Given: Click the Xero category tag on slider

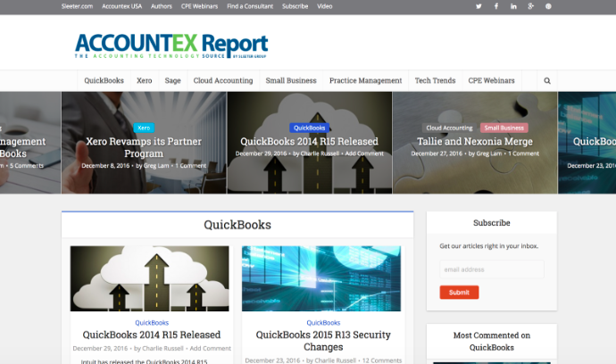Looking at the screenshot, I should 144,128.
